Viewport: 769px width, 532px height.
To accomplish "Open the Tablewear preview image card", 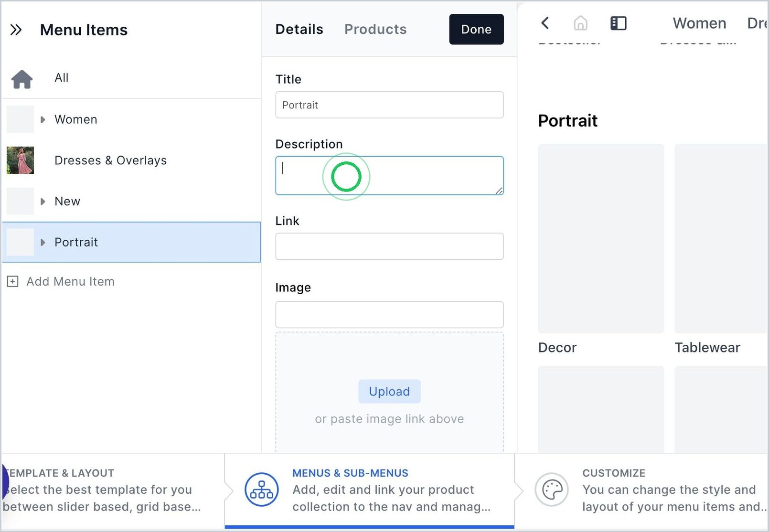I will tap(721, 238).
